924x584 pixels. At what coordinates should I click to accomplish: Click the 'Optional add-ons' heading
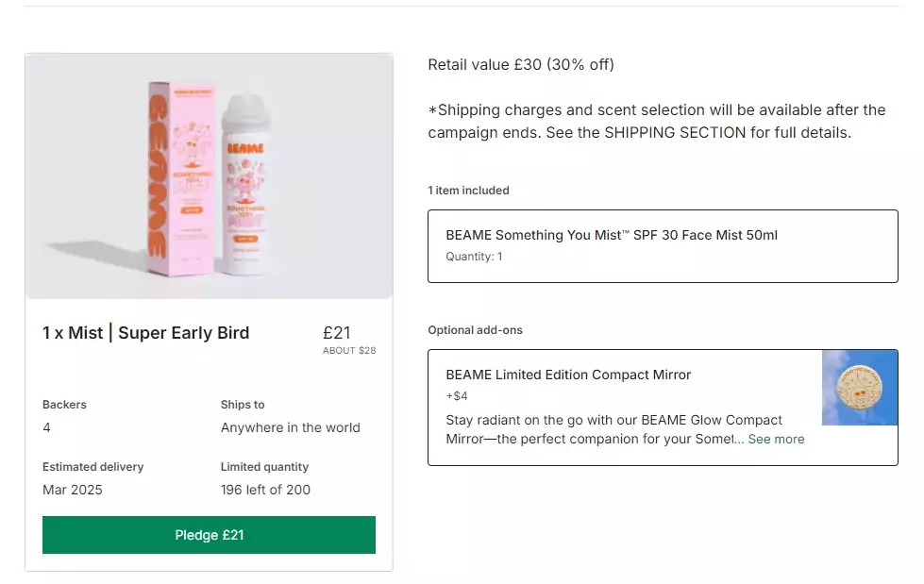475,330
